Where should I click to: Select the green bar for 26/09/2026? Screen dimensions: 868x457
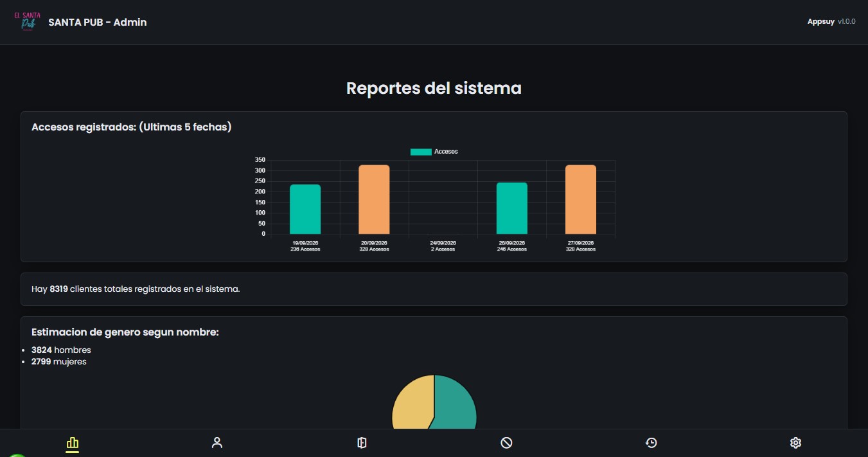(x=512, y=208)
